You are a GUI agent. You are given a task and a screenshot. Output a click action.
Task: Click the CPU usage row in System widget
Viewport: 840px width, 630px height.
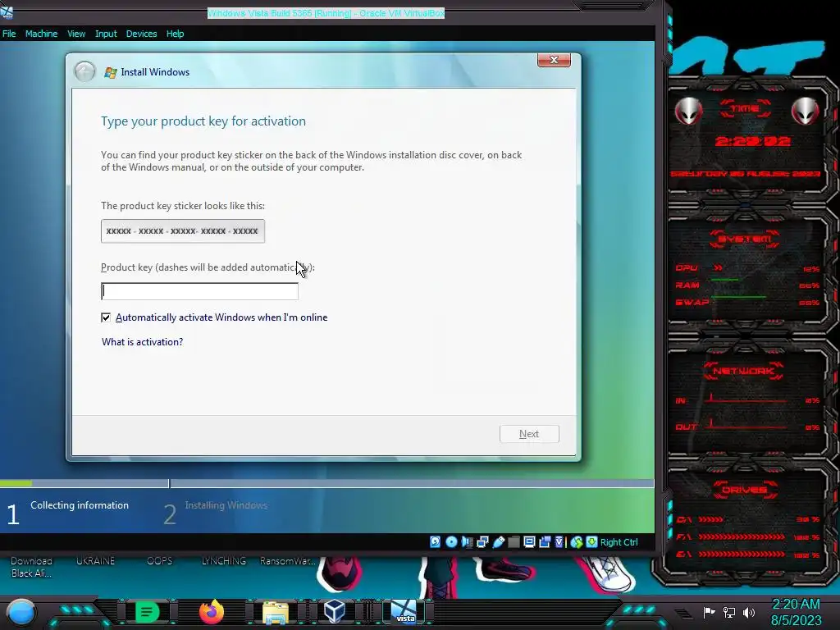pyautogui.click(x=747, y=268)
